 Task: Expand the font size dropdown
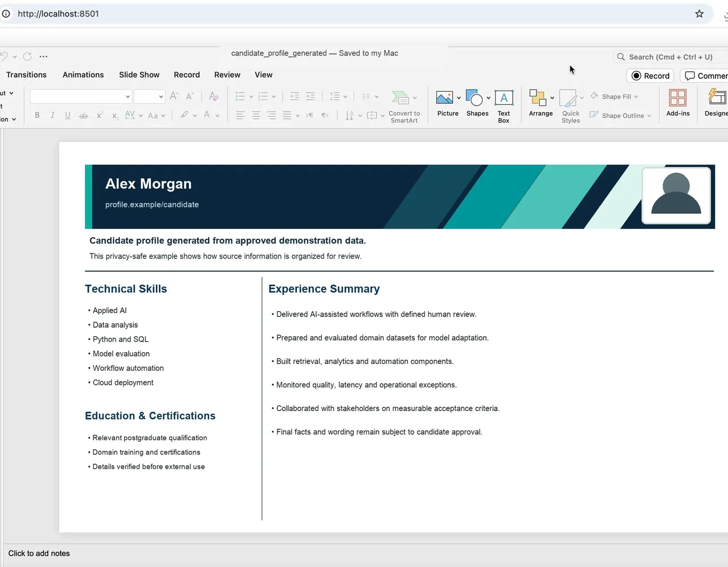point(150,96)
